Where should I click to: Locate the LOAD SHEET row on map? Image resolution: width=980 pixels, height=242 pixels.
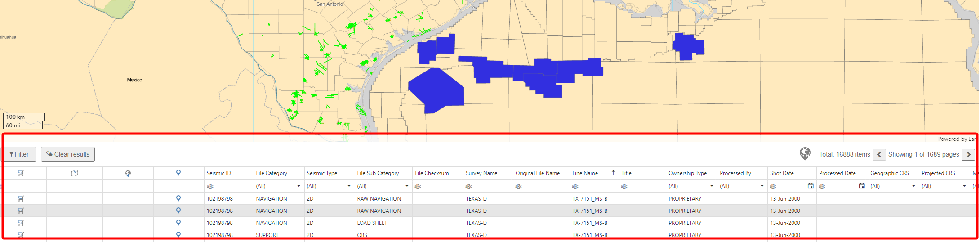pyautogui.click(x=178, y=222)
